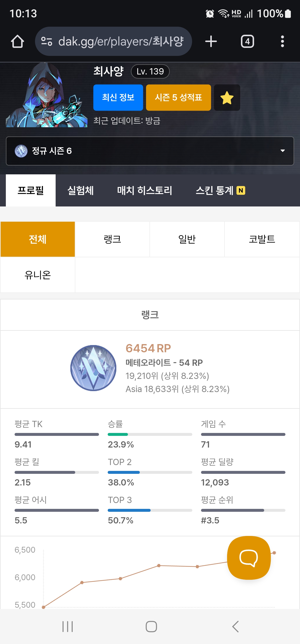Image resolution: width=300 pixels, height=644 pixels.
Task: Click the 시즌 5 성적표 button
Action: click(x=178, y=98)
